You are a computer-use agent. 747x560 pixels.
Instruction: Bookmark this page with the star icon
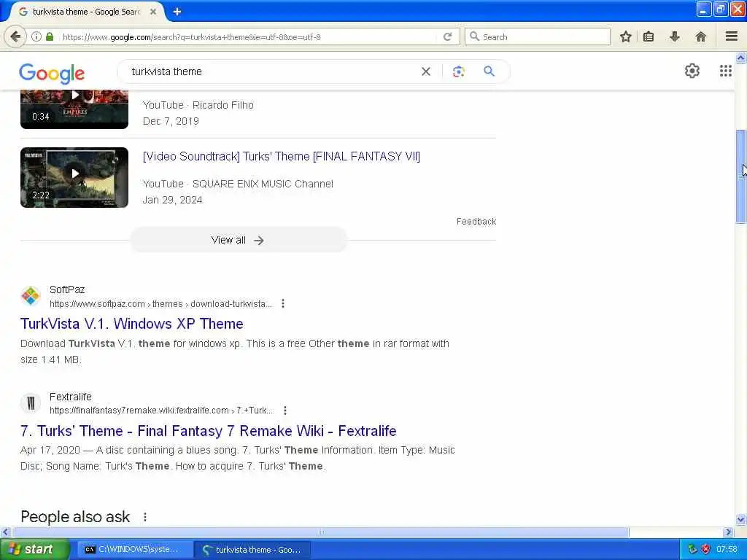(x=625, y=36)
